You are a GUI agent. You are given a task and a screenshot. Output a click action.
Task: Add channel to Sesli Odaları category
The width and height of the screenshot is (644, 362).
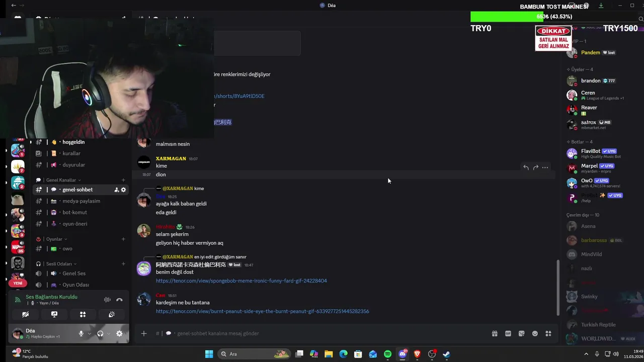coord(123,264)
